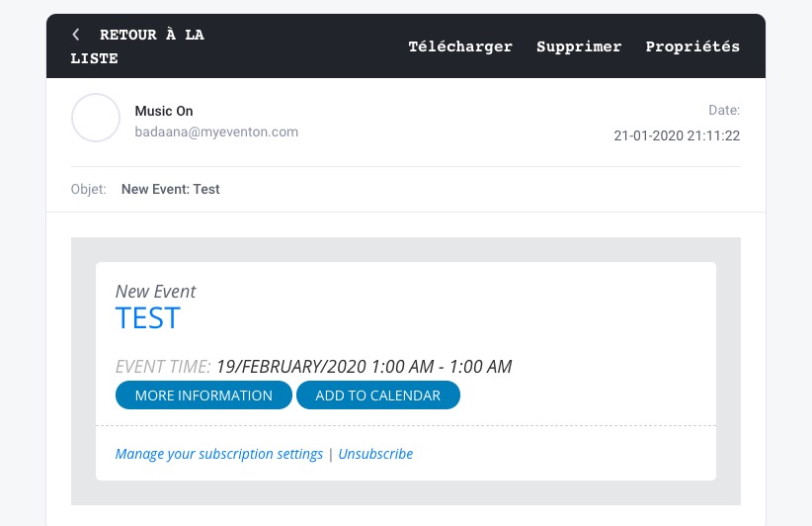
Task: Click the subject text New Event: Test
Action: 170,189
